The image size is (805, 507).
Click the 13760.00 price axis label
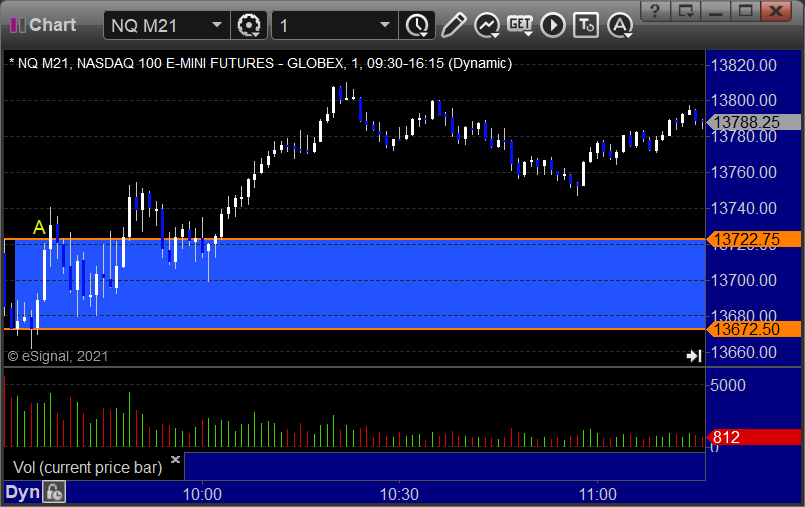click(743, 172)
